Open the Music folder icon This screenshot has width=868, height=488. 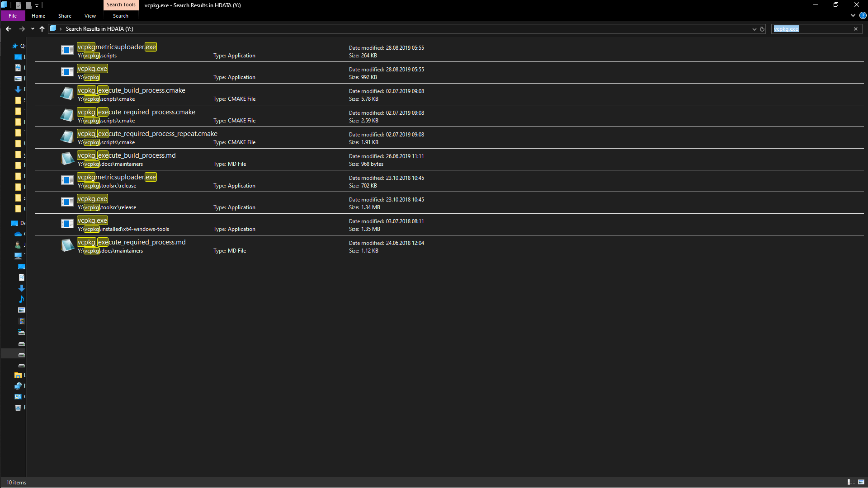point(22,299)
